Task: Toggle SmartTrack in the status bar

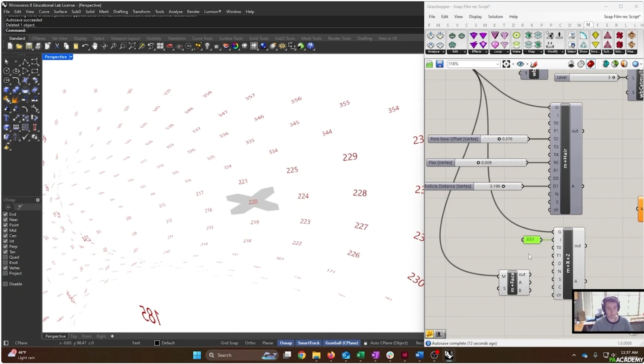Action: (x=309, y=343)
